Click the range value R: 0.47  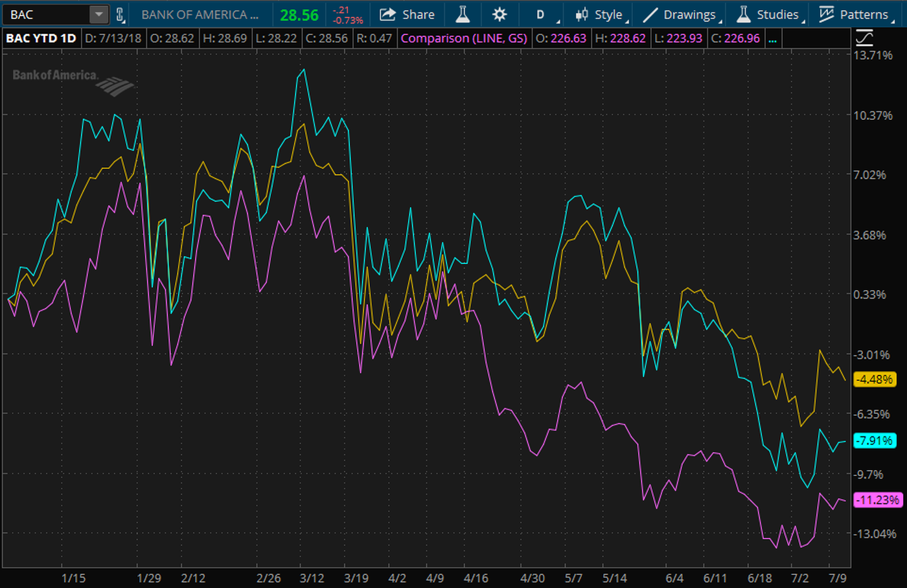click(x=374, y=38)
